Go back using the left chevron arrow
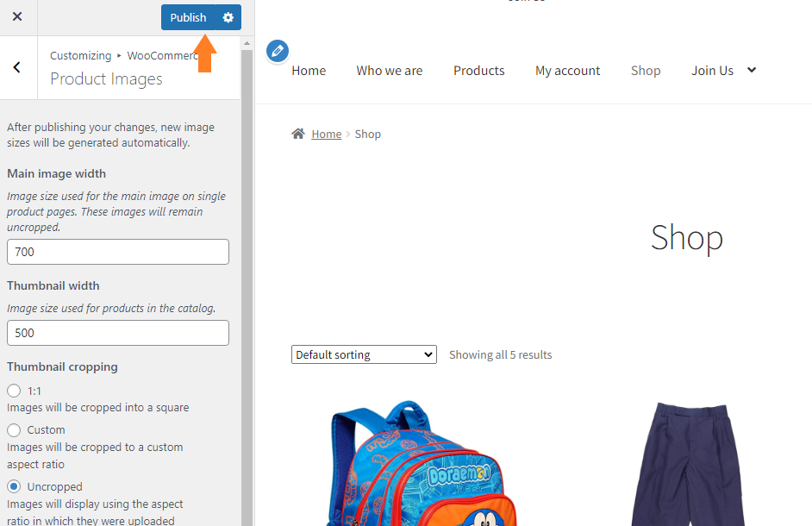Viewport: 812px width, 526px height. [x=17, y=67]
